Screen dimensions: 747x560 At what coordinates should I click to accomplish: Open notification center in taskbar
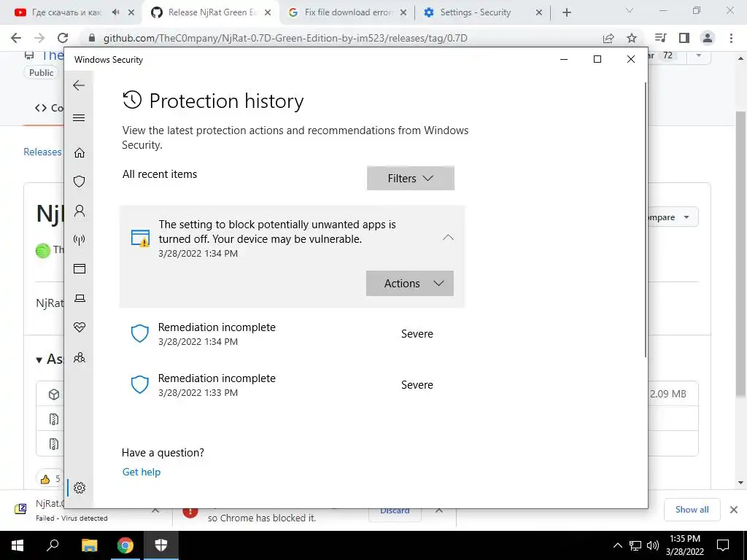(x=723, y=545)
